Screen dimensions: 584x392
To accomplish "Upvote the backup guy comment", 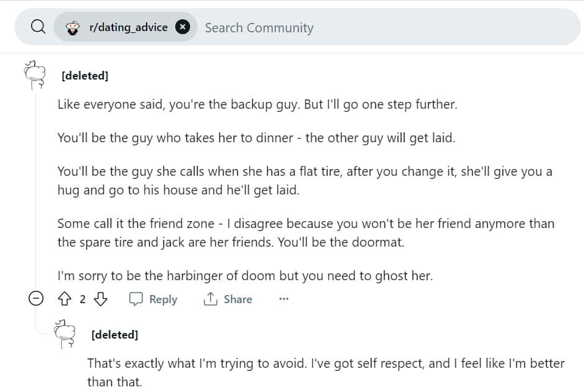I will point(65,299).
